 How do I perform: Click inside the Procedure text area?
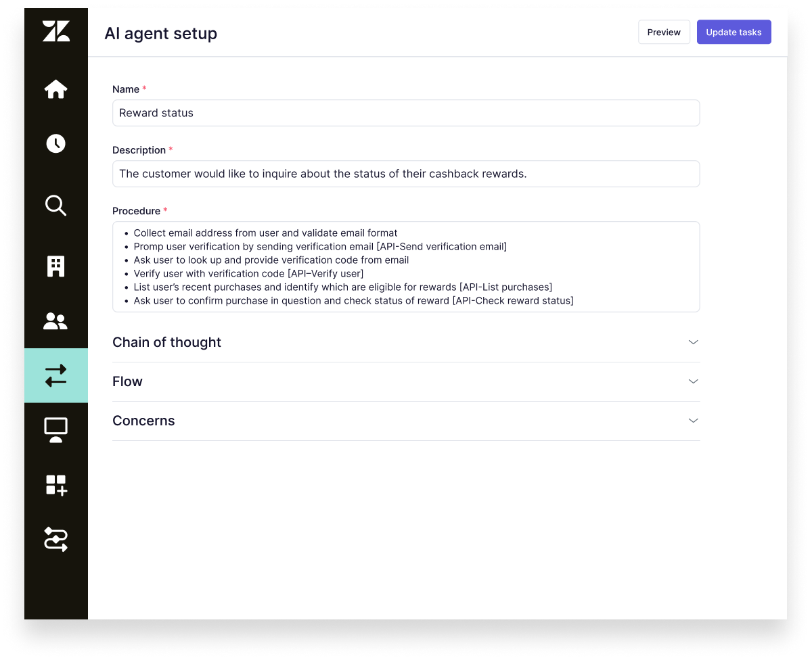point(406,266)
